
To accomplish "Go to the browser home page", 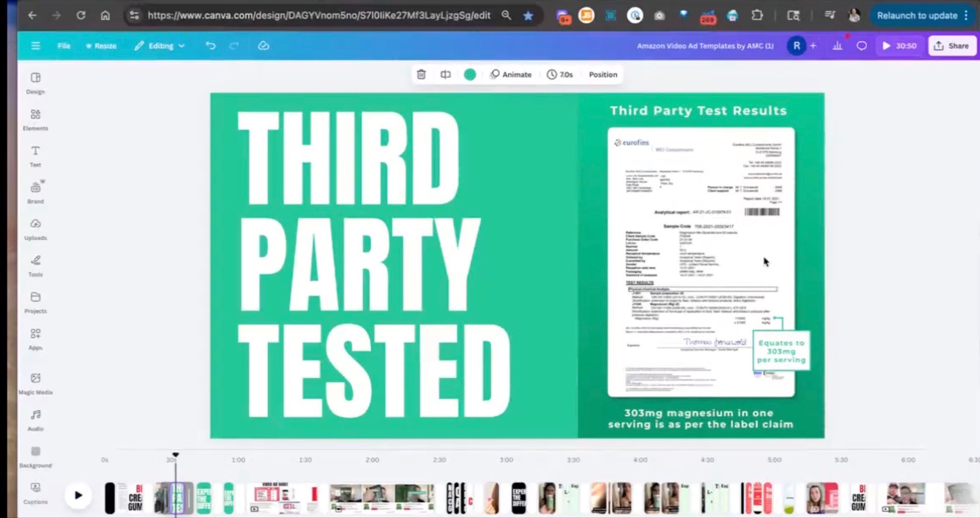I will pos(105,15).
